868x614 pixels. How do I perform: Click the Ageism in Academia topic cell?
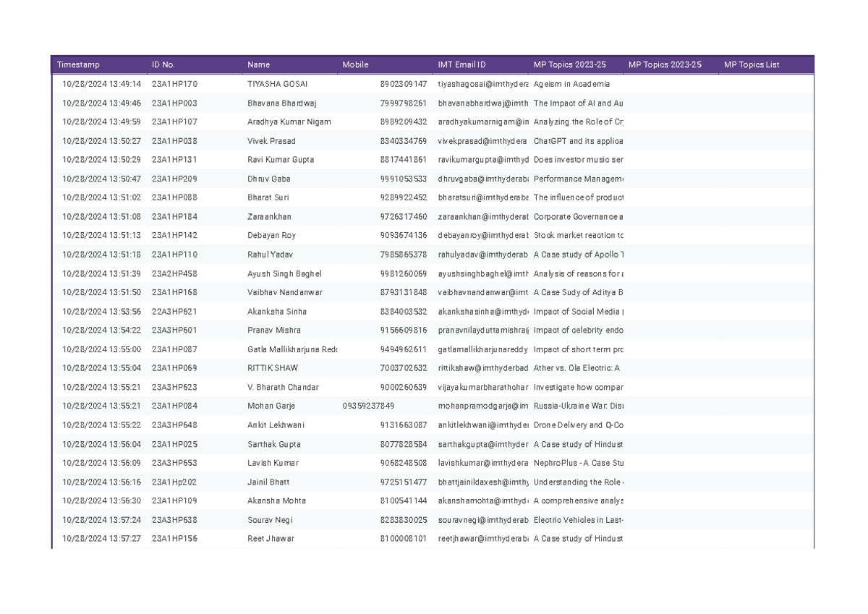571,85
